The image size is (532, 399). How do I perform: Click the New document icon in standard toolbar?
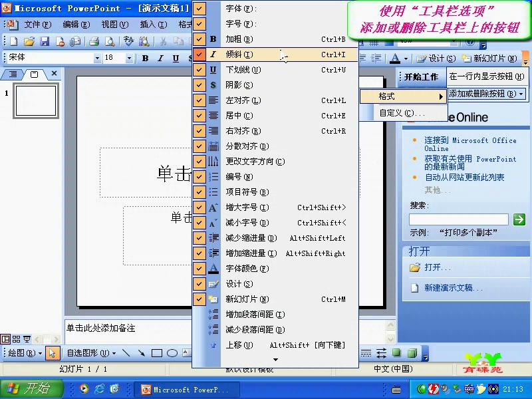pyautogui.click(x=13, y=41)
